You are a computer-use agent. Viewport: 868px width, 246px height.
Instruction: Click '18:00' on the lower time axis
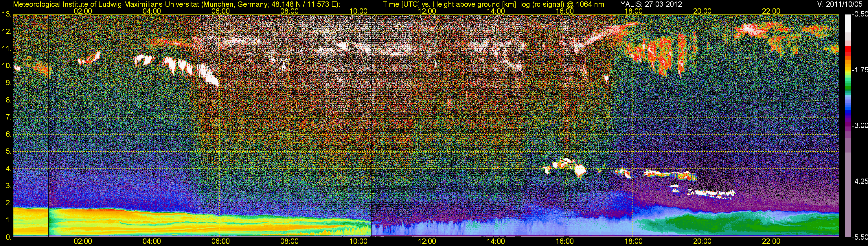633,241
